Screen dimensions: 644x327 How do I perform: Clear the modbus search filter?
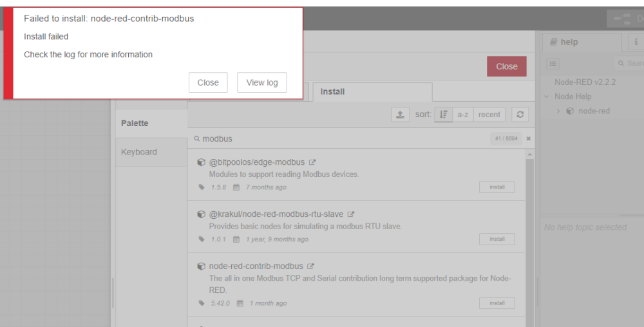529,138
